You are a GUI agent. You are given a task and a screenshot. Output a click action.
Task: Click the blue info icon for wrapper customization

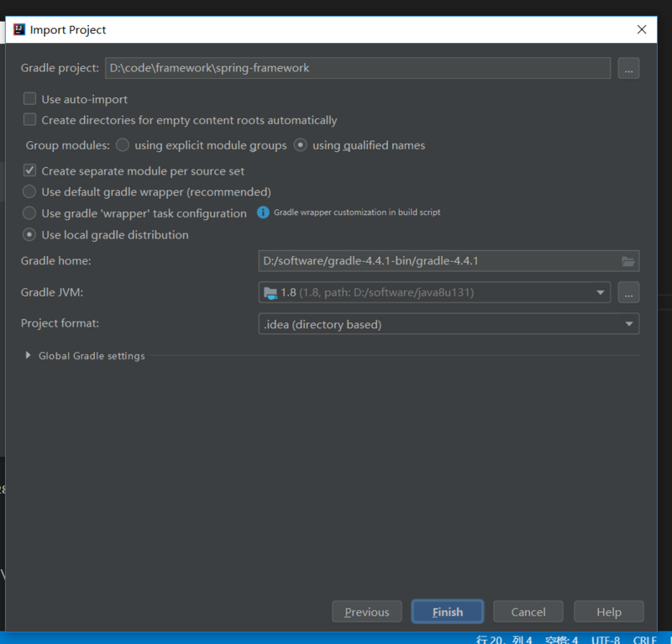coord(263,212)
